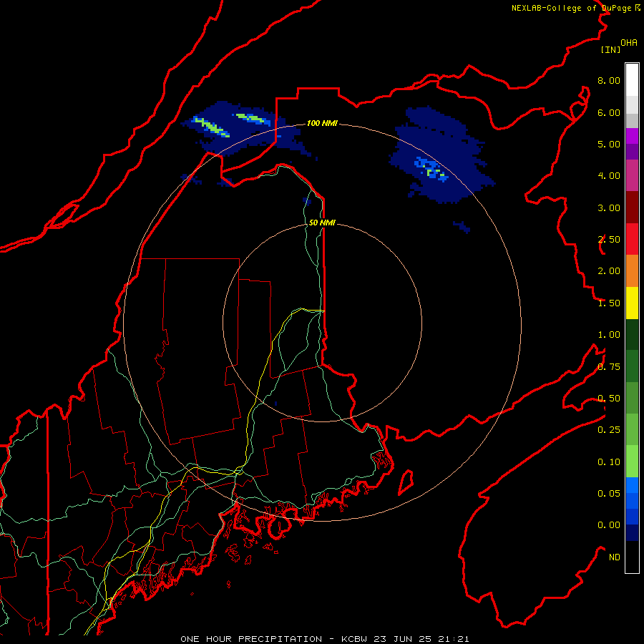This screenshot has width=644, height=644.
Task: Select the 0.05 legend value
Action: (609, 494)
